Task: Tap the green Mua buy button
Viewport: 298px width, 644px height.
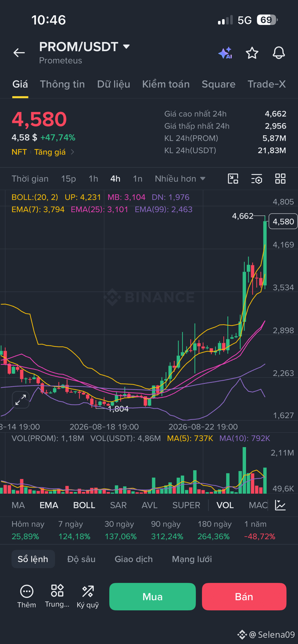Action: [x=153, y=597]
